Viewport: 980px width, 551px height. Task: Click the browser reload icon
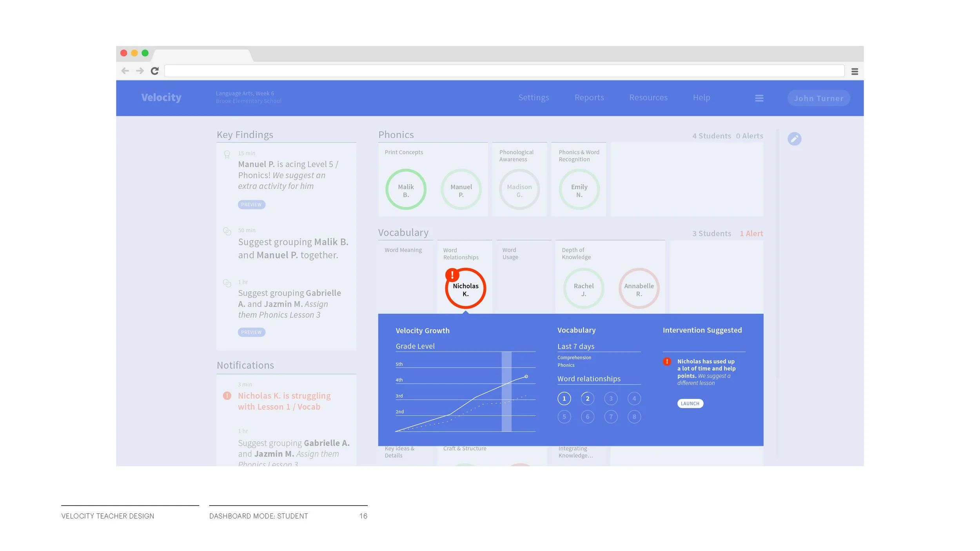[x=155, y=71]
